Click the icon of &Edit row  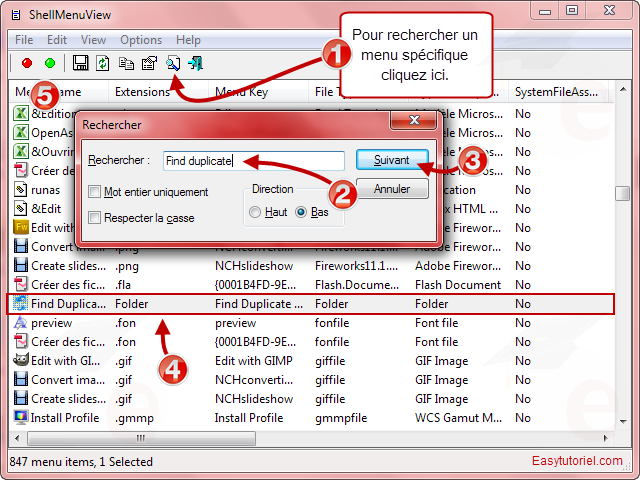[20, 209]
